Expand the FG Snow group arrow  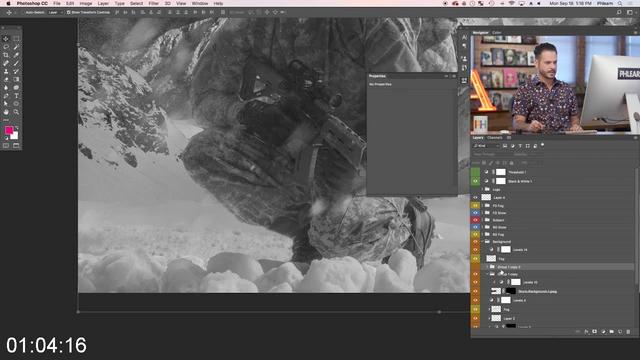tap(482, 213)
